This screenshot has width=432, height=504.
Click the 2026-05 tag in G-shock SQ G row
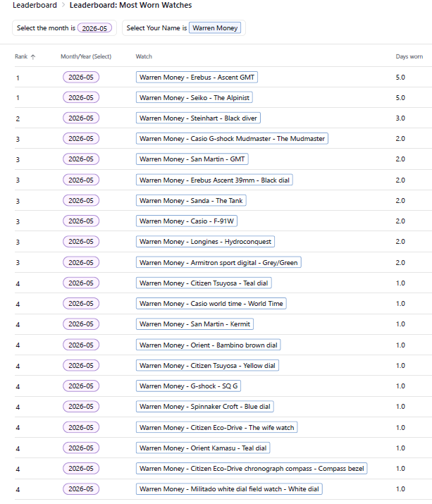[81, 386]
